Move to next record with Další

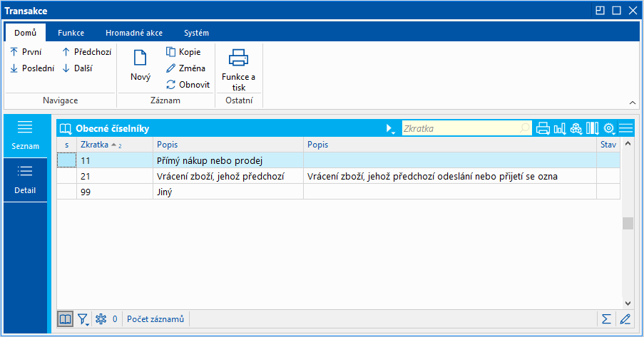(77, 68)
